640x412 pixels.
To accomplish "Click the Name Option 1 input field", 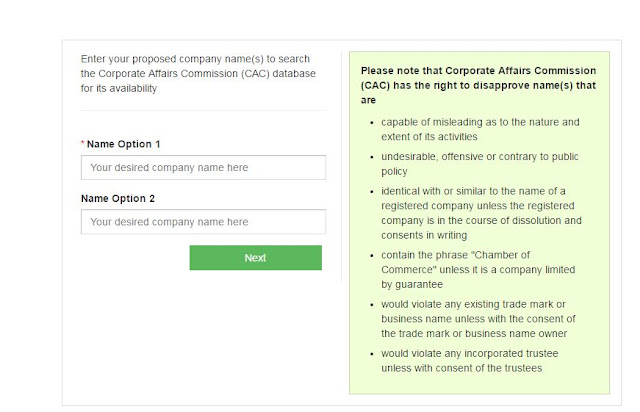I will click(203, 168).
